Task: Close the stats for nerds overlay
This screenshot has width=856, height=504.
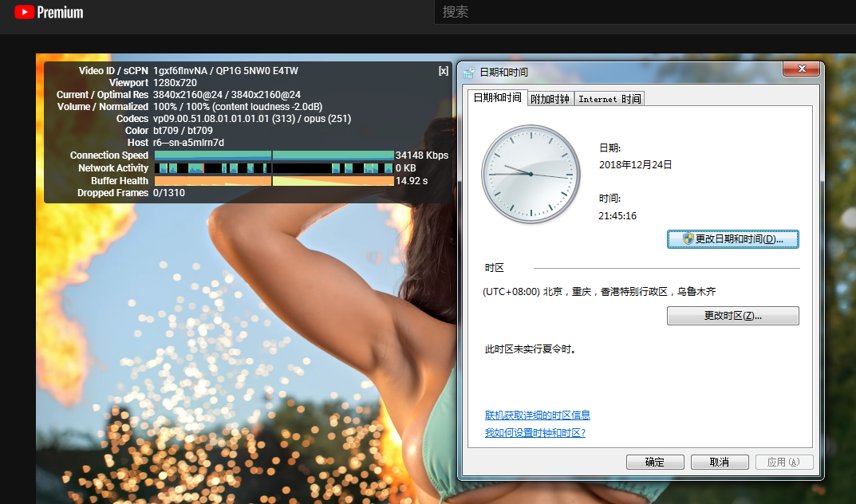Action: pos(444,71)
